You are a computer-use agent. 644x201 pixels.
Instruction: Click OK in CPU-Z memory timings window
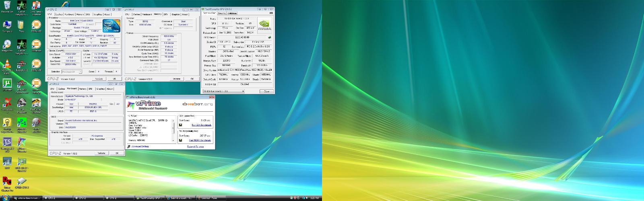click(192, 79)
